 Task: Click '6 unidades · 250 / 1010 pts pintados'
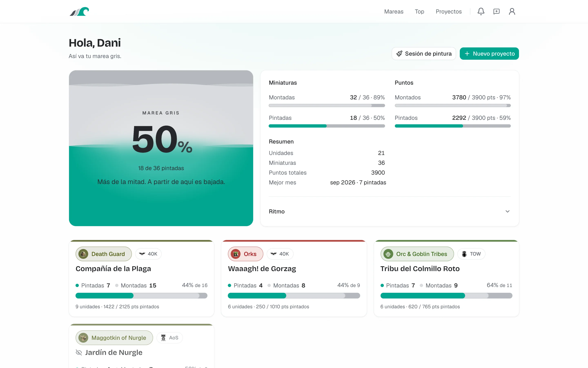268,306
